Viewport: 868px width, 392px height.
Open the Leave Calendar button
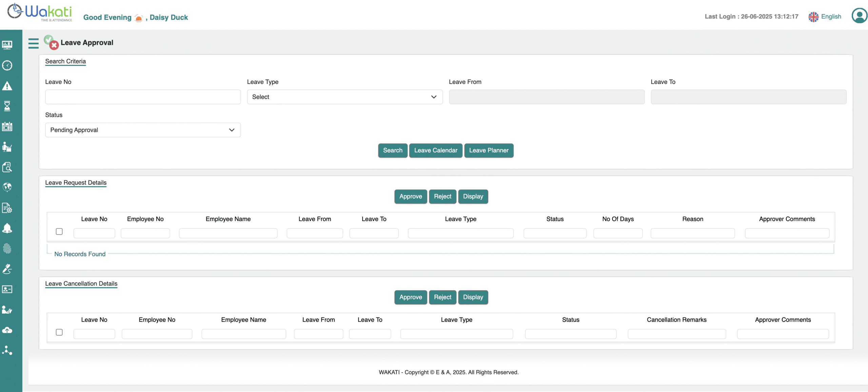pos(435,150)
